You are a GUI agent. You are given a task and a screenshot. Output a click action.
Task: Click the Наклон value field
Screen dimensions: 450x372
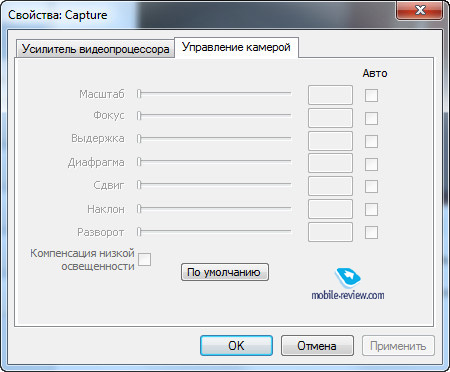(330, 209)
